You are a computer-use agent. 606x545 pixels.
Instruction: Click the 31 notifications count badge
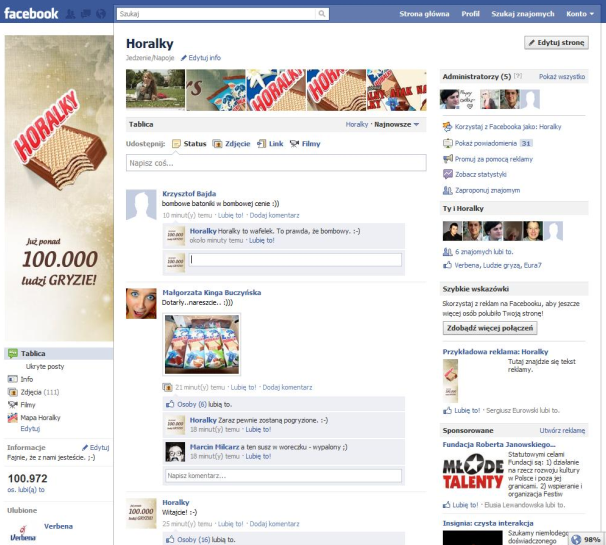click(526, 143)
